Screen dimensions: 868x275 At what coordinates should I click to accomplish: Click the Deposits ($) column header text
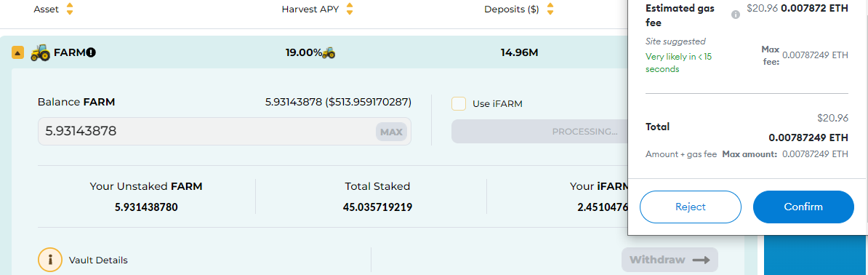pos(512,9)
